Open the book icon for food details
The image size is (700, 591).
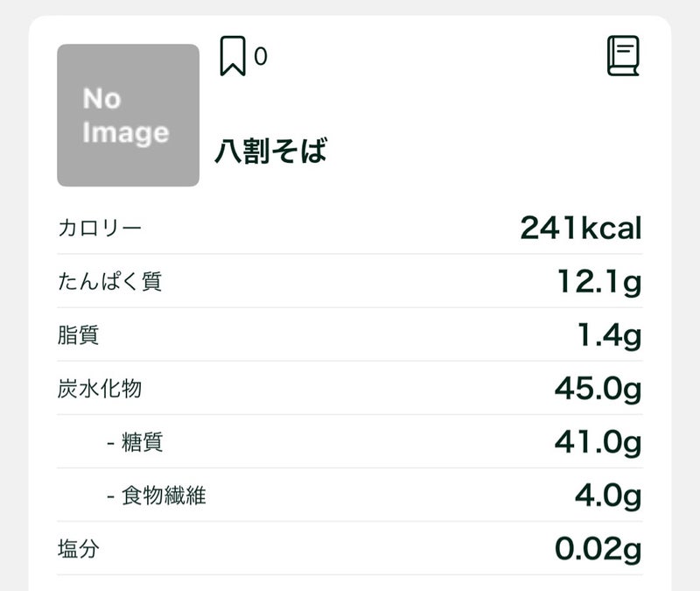(624, 55)
